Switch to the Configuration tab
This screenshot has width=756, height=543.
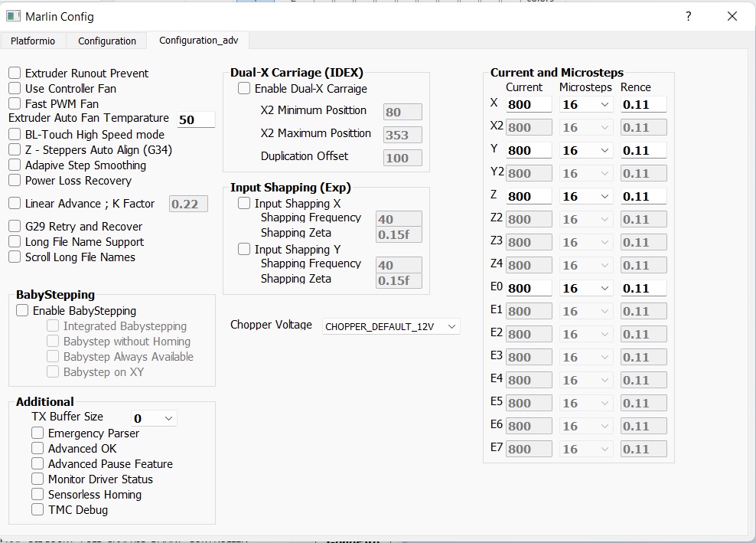point(106,40)
